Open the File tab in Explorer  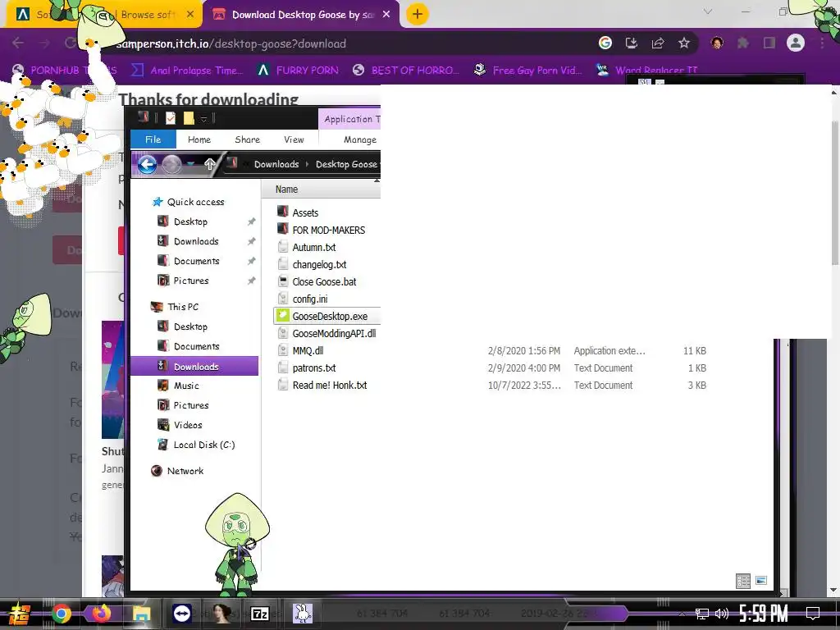(x=153, y=139)
